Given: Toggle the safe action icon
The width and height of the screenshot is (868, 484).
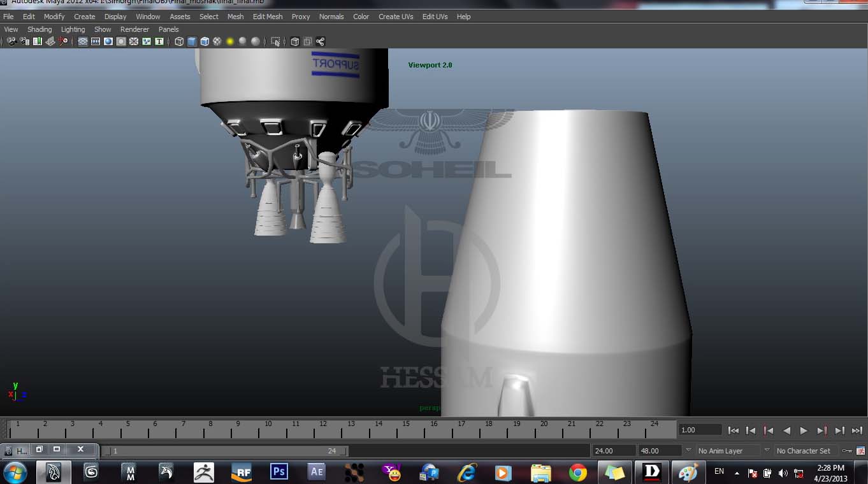Looking at the screenshot, I should 147,41.
